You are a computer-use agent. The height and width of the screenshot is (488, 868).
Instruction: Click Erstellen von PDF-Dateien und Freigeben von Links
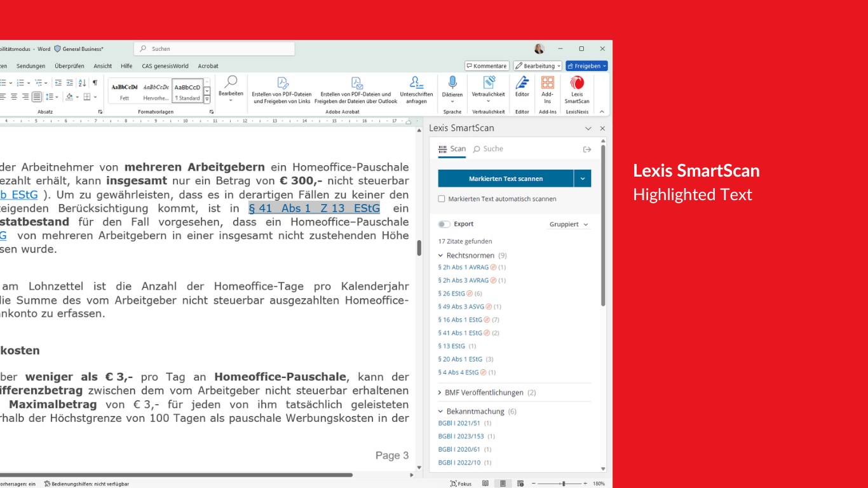click(281, 90)
